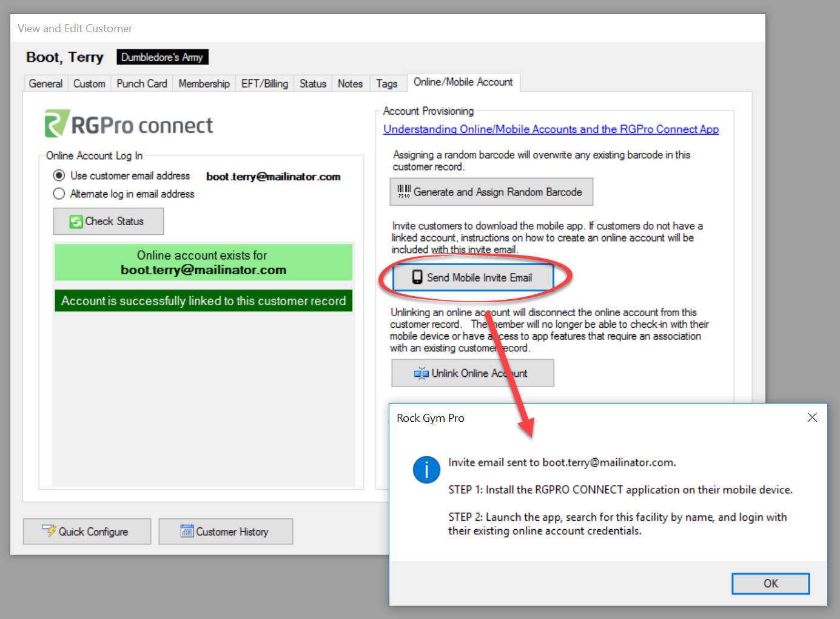Viewport: 840px width, 619px height.
Task: Open the EFT/Billing tab
Action: pos(264,84)
